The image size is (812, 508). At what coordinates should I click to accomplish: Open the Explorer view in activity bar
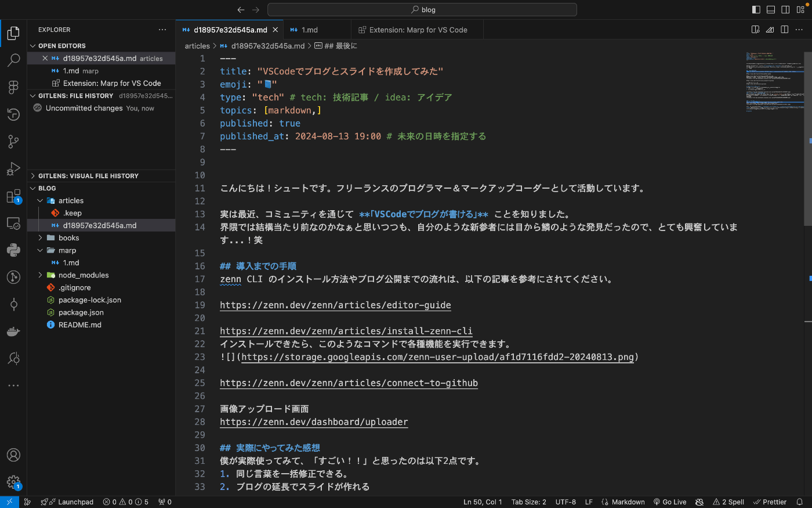tap(13, 33)
